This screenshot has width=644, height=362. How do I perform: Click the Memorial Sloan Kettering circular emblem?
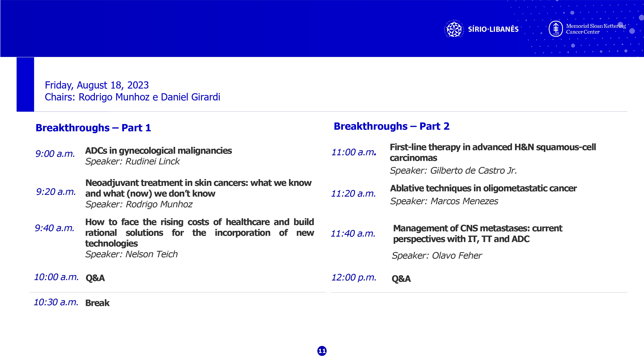[556, 29]
